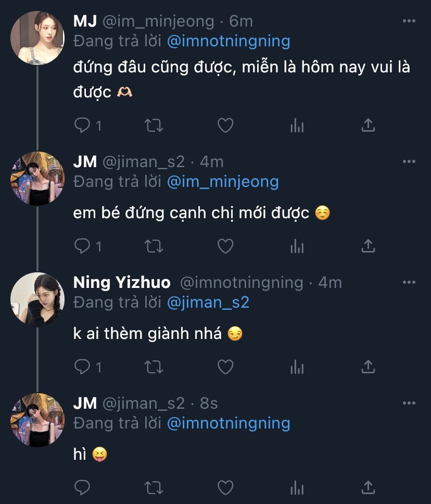431x504 pixels.
Task: Reply to JM's 'hì' tweet
Action: tap(82, 487)
